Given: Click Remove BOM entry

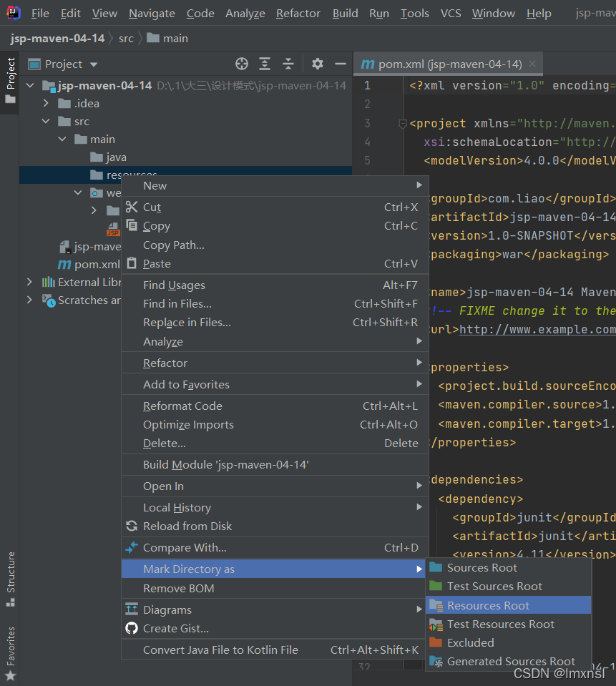Looking at the screenshot, I should [x=273, y=589].
